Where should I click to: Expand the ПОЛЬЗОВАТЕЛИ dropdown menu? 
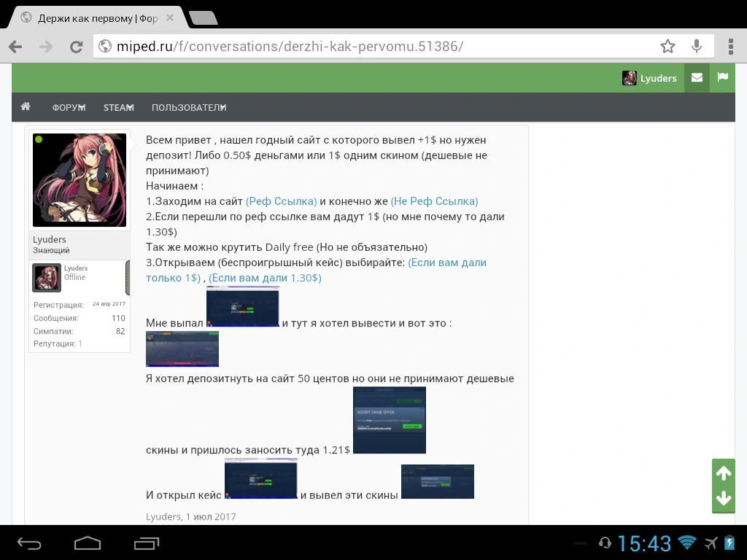pos(189,108)
